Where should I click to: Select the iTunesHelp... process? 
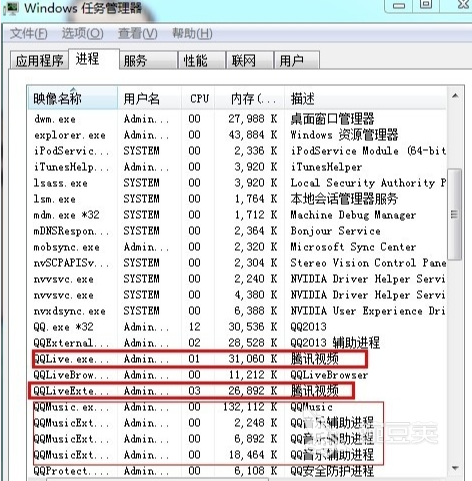[237, 167]
